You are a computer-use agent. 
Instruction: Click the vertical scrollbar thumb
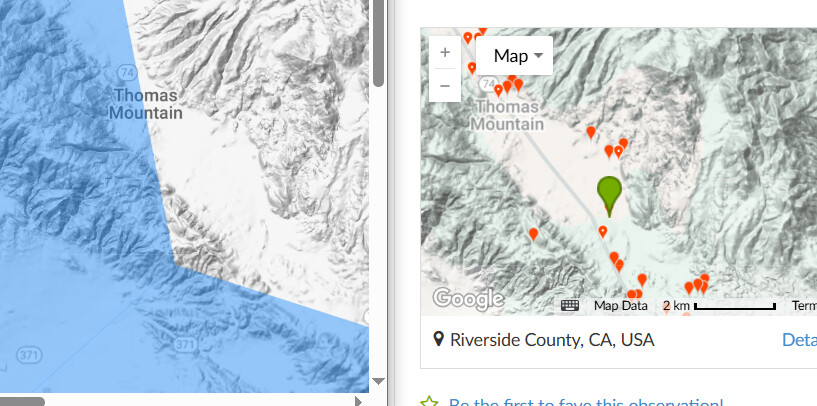(x=379, y=43)
